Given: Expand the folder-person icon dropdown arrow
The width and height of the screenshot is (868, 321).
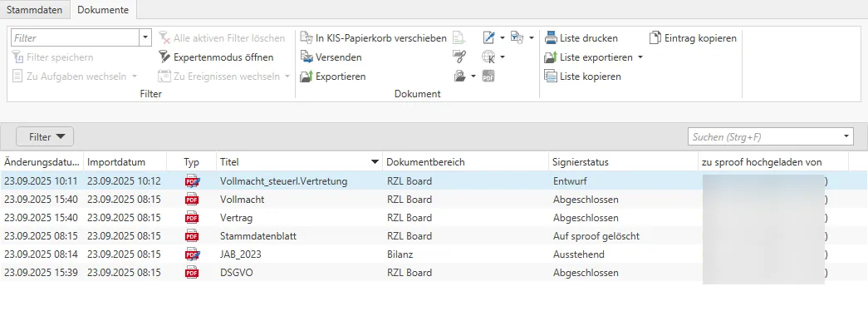Looking at the screenshot, I should pos(473,76).
